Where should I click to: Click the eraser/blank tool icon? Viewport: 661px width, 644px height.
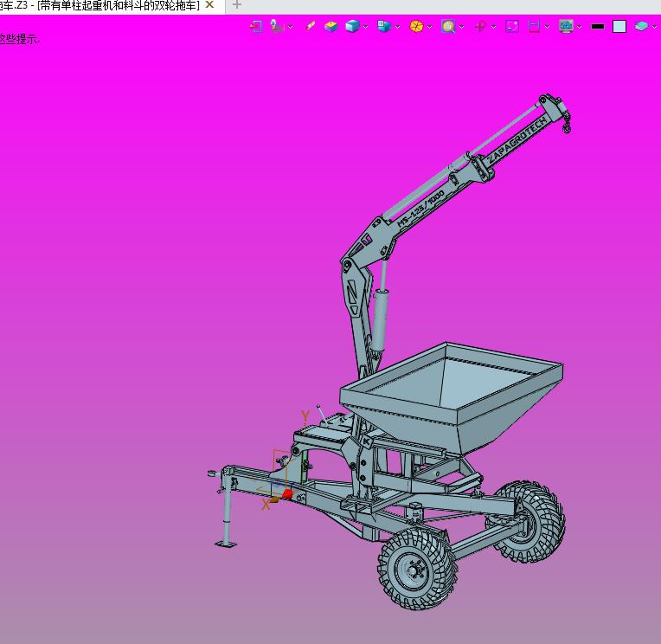pos(311,26)
